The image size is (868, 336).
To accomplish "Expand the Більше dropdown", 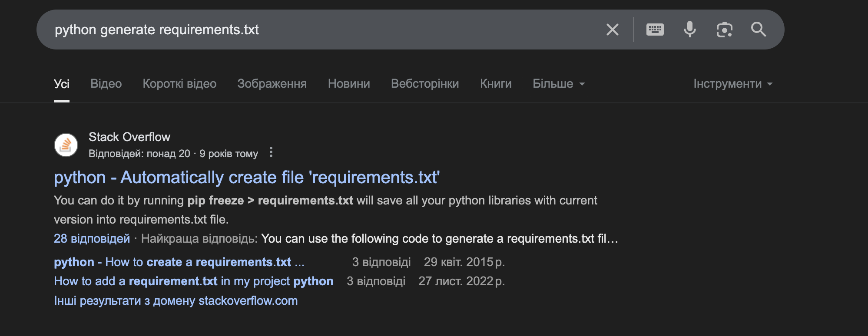I will 559,84.
